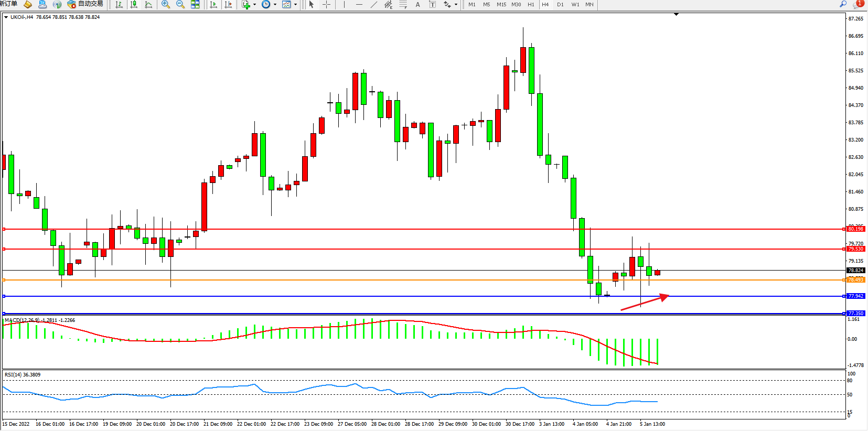The image size is (868, 431).
Task: Switch to the D1 timeframe
Action: click(x=560, y=4)
